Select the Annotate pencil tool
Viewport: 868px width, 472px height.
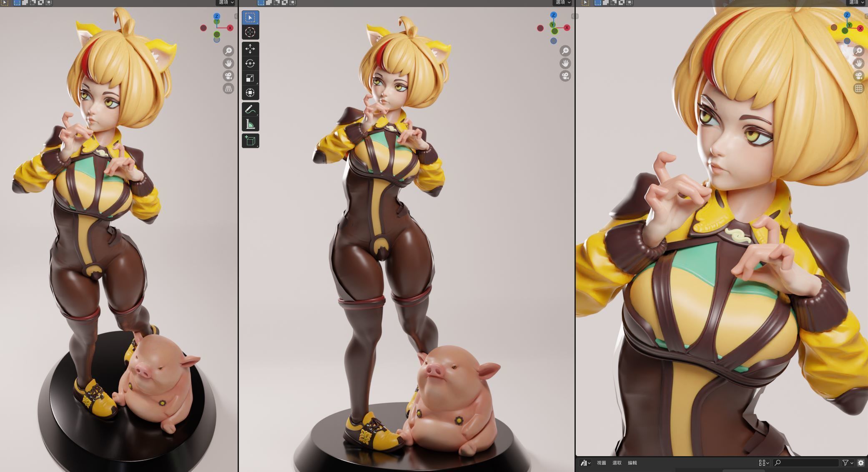(250, 109)
